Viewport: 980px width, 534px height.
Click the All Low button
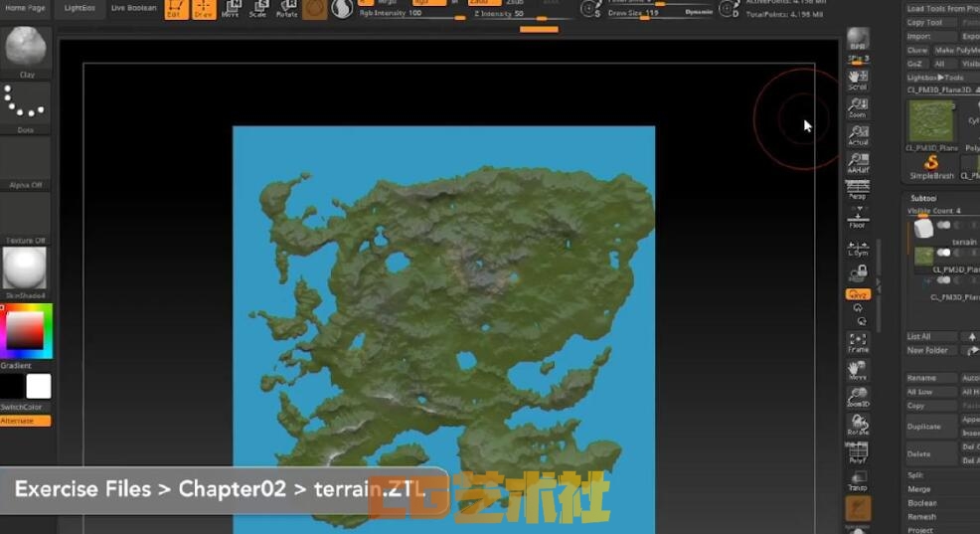coord(931,392)
